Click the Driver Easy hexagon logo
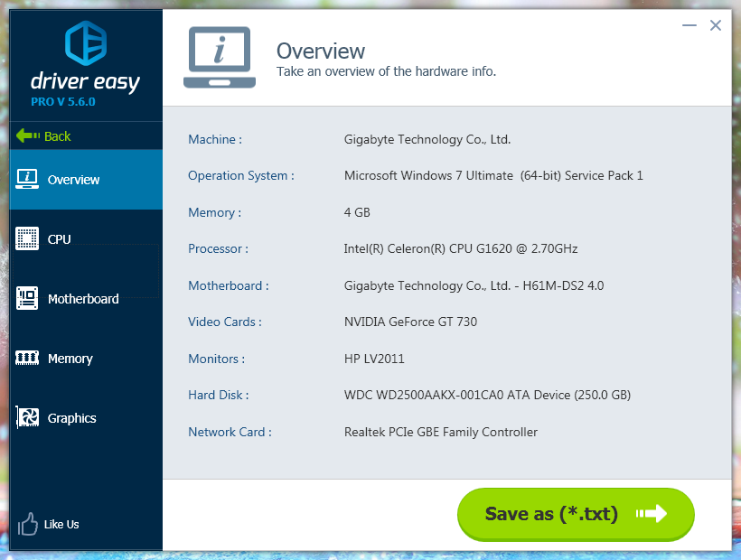 point(86,43)
